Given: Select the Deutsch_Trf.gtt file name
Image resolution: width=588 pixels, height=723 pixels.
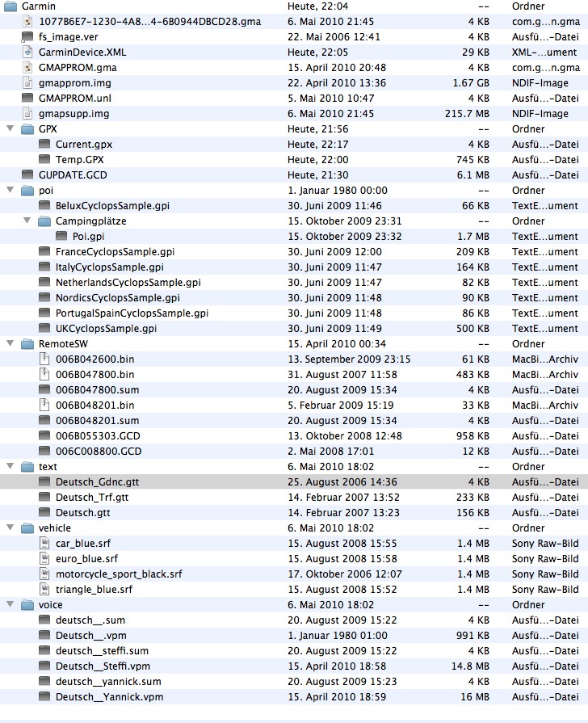Looking at the screenshot, I should tap(92, 497).
